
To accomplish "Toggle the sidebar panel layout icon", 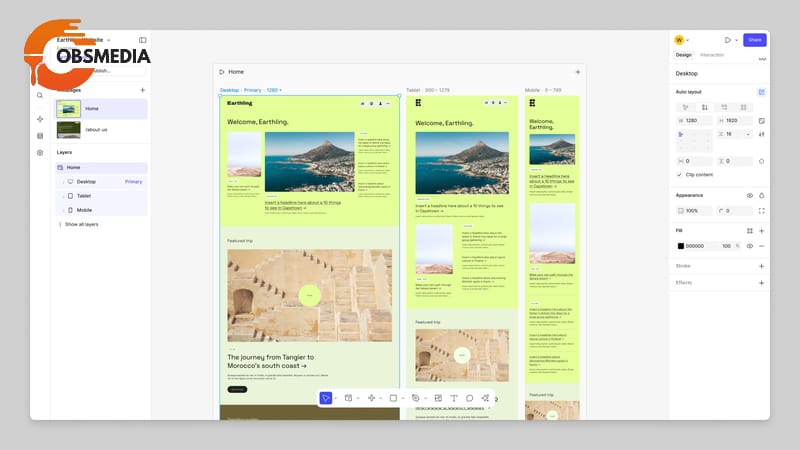I will point(142,40).
